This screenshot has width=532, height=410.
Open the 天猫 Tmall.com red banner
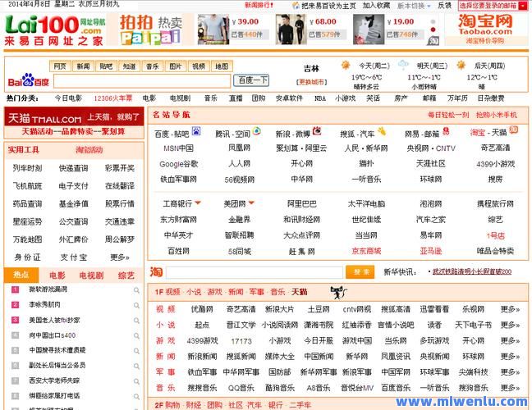[x=74, y=117]
